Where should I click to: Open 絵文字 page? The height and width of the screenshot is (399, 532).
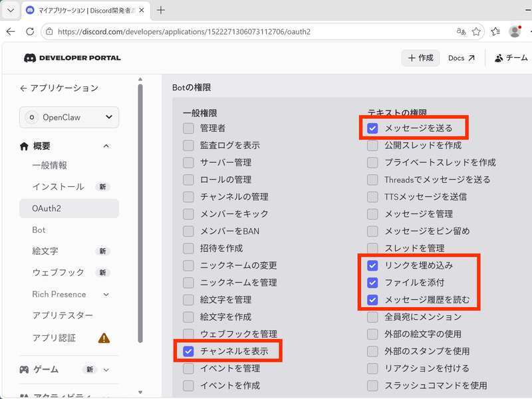pyautogui.click(x=45, y=251)
